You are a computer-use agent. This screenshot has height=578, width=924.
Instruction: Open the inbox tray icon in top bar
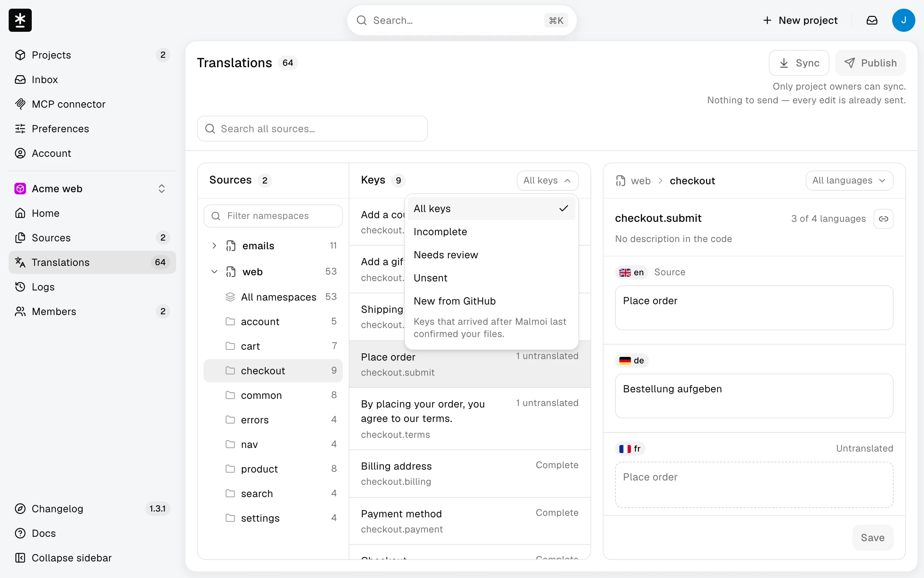click(x=872, y=20)
